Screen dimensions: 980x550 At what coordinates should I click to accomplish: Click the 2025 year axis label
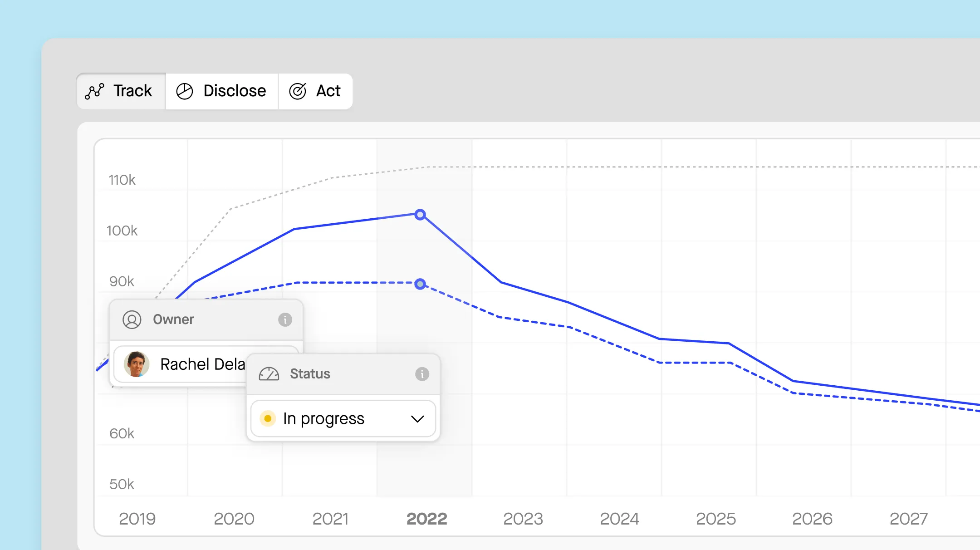pos(715,519)
